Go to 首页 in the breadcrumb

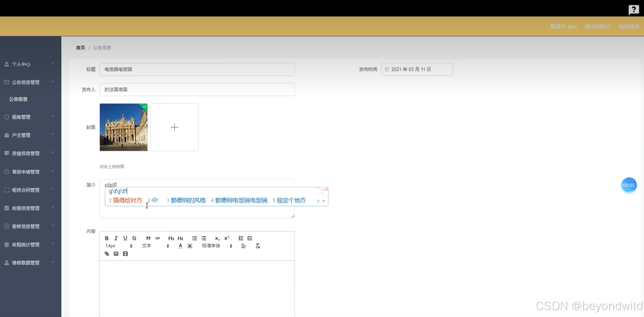(x=80, y=48)
